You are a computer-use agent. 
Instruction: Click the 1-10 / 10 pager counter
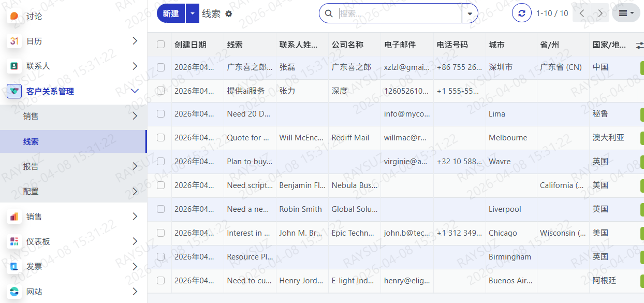552,13
